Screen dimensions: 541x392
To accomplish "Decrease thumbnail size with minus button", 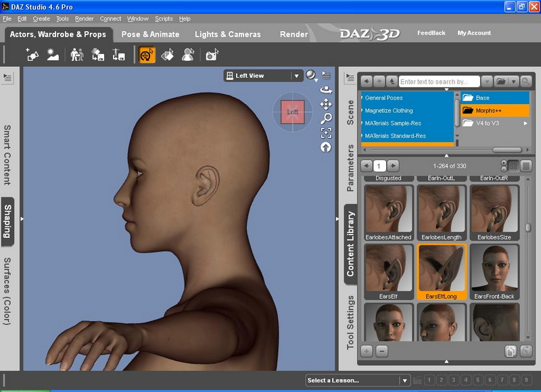I will click(504, 169).
